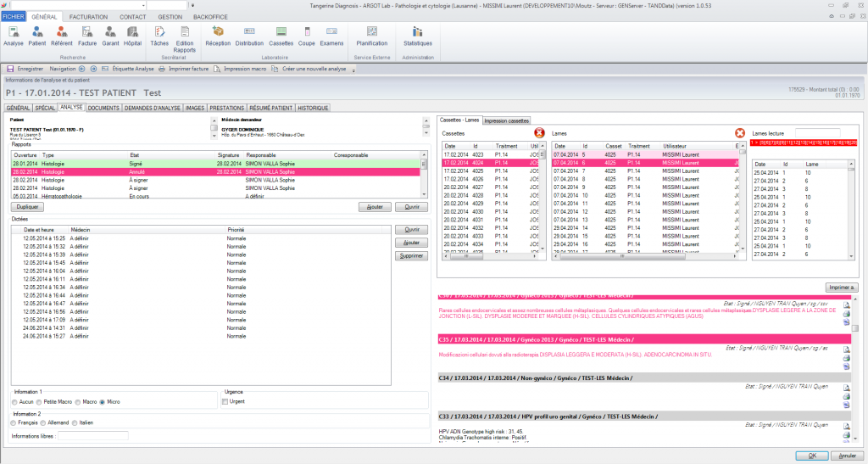Select the Allemand language radio button
This screenshot has height=464, width=868.
[x=44, y=422]
